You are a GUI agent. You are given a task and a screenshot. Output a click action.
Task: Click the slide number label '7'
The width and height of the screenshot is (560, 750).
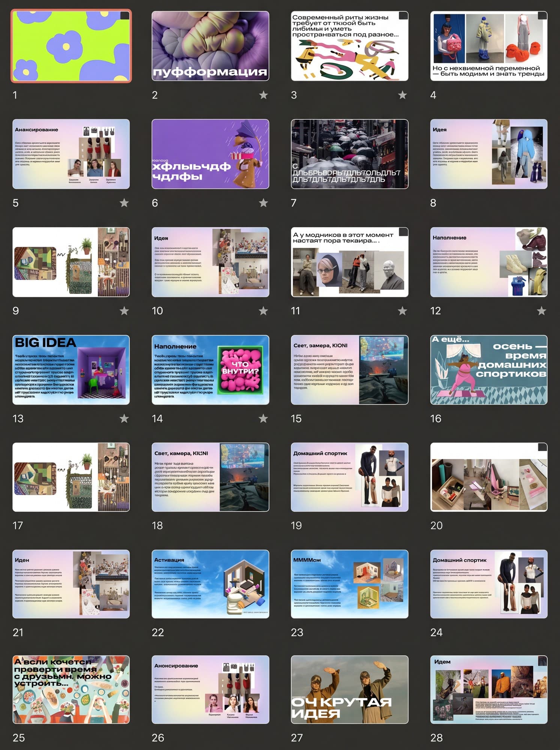294,203
